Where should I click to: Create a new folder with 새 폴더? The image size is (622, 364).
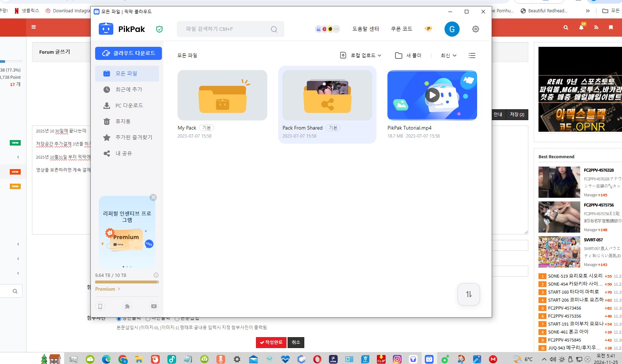pos(408,56)
